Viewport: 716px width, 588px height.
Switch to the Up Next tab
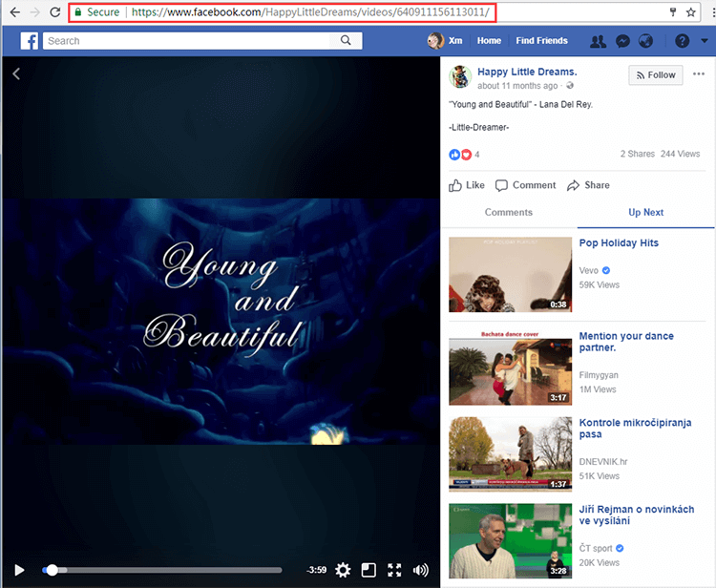point(645,212)
